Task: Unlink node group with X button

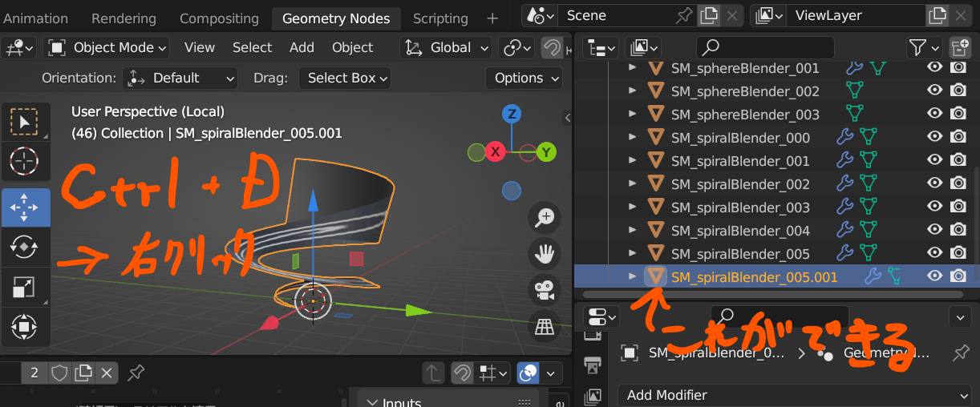Action: 107,373
